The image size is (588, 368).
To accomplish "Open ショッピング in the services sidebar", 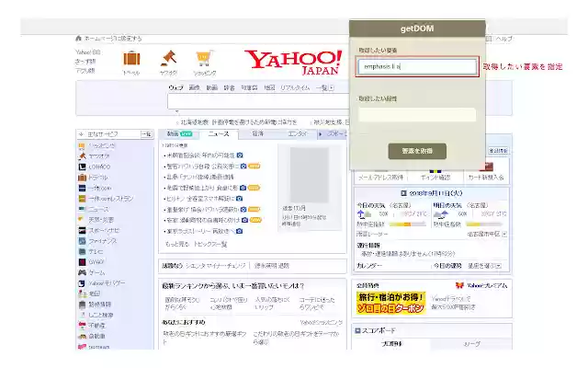I will click(102, 145).
